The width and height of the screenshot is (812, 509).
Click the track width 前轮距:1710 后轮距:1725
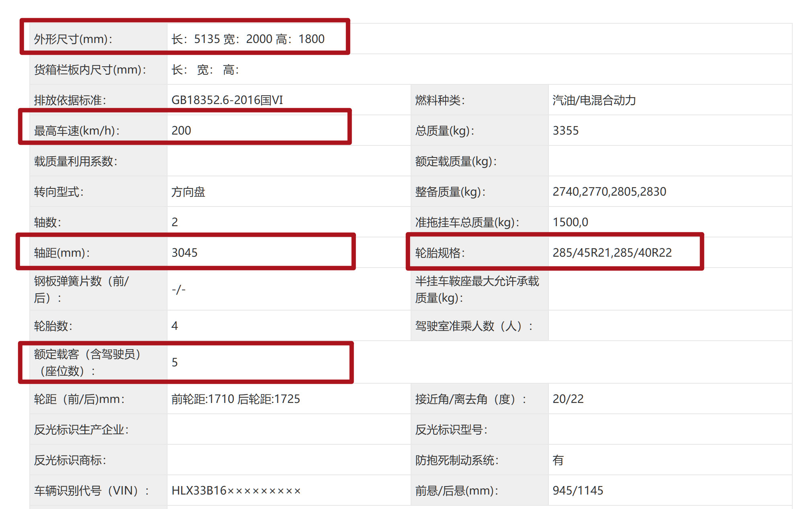click(235, 399)
